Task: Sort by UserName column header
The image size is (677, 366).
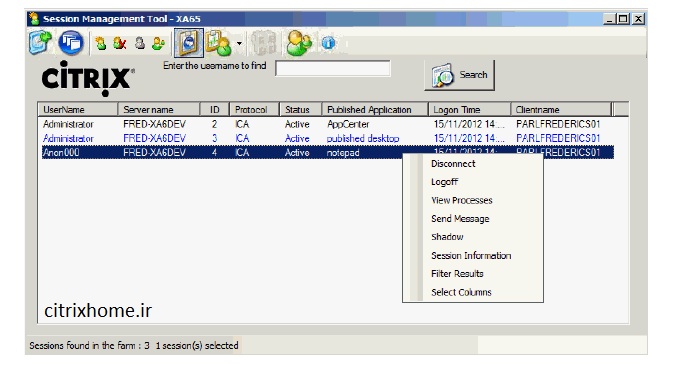Action: coord(78,110)
